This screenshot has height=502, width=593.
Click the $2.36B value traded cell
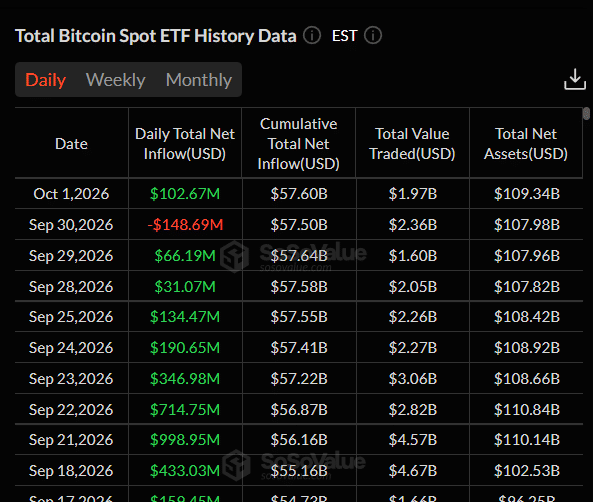pyautogui.click(x=413, y=225)
